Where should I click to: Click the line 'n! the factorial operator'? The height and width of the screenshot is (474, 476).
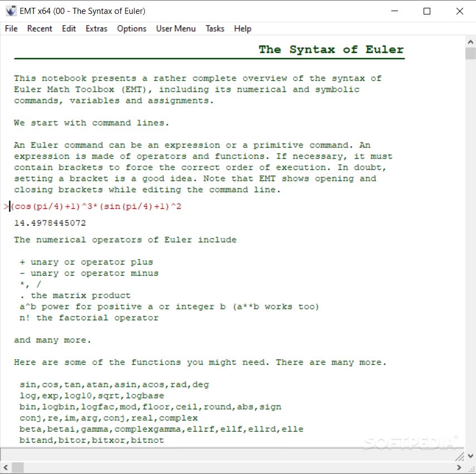pos(89,318)
